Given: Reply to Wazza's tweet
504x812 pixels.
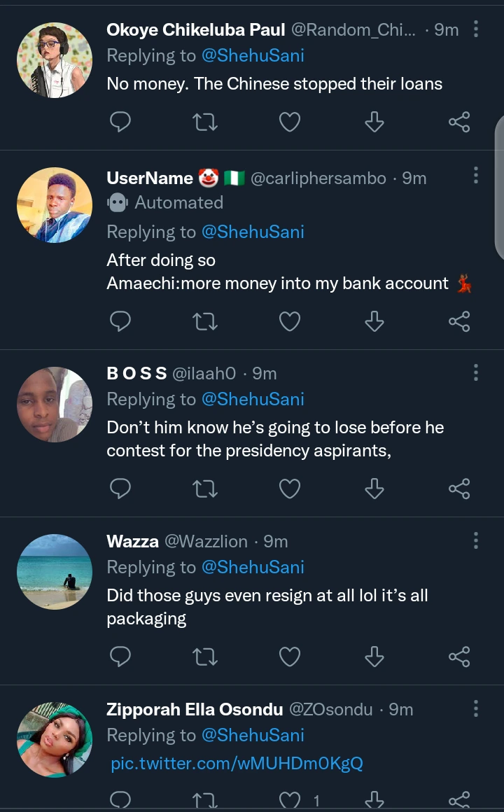Looking at the screenshot, I should coord(121,657).
